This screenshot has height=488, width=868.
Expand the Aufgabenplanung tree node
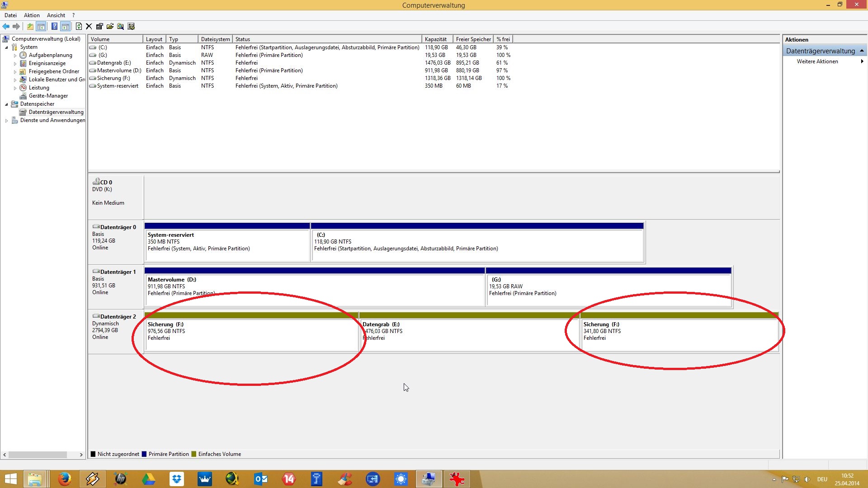(15, 56)
